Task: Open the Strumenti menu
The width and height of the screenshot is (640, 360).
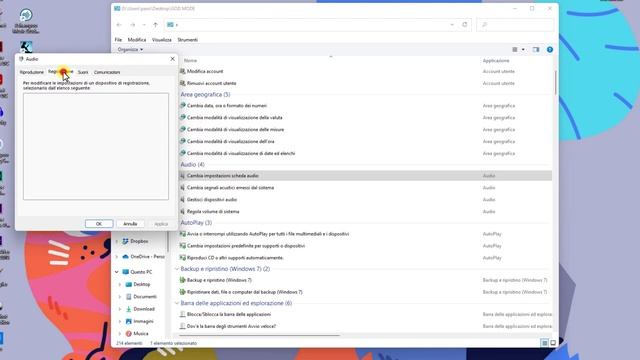Action: [187, 40]
